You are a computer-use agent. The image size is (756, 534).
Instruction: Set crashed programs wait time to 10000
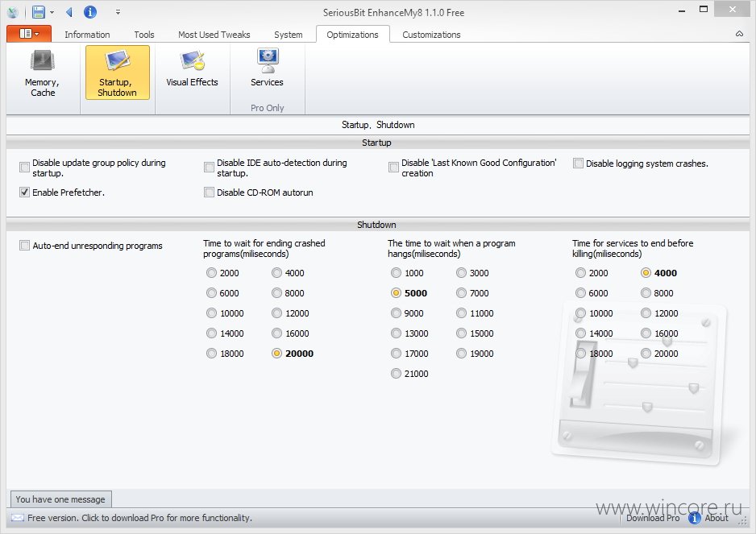211,313
